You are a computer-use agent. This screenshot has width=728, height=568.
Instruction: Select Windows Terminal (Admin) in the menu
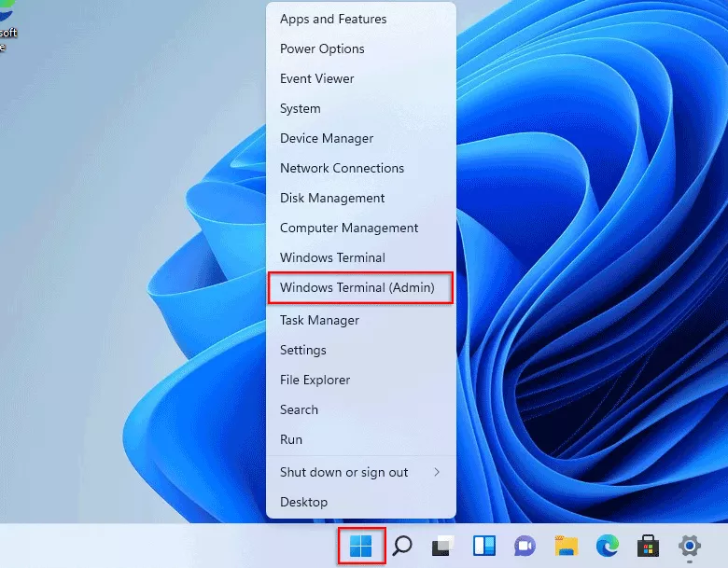tap(360, 287)
